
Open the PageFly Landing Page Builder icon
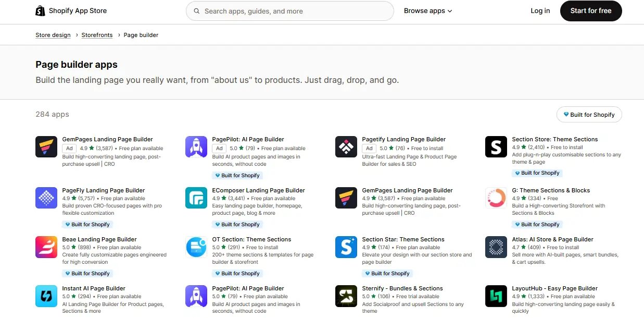(x=46, y=198)
